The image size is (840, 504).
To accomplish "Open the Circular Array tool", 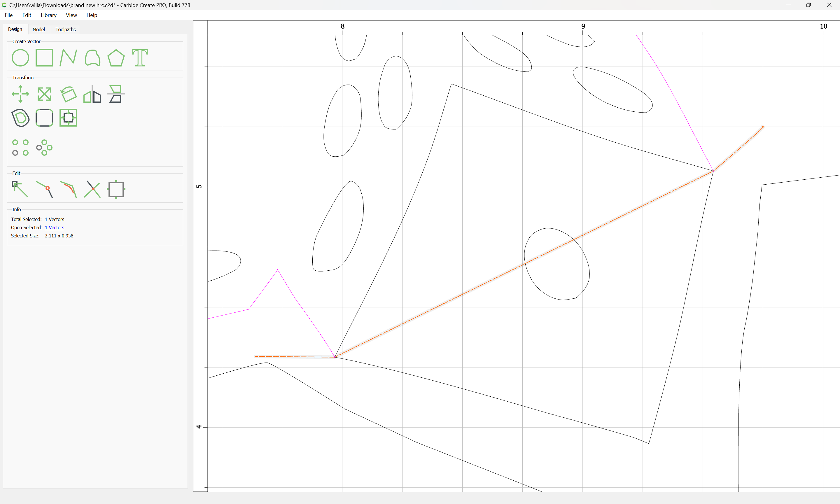I will click(44, 147).
